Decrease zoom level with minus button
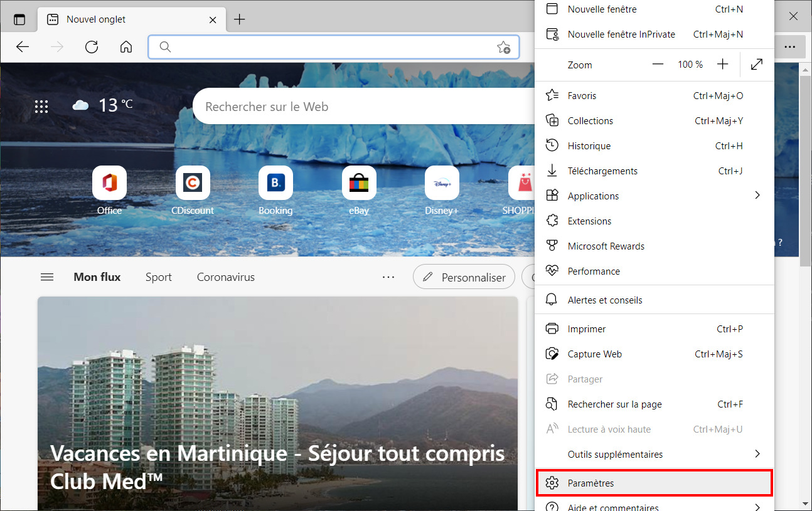 point(658,65)
